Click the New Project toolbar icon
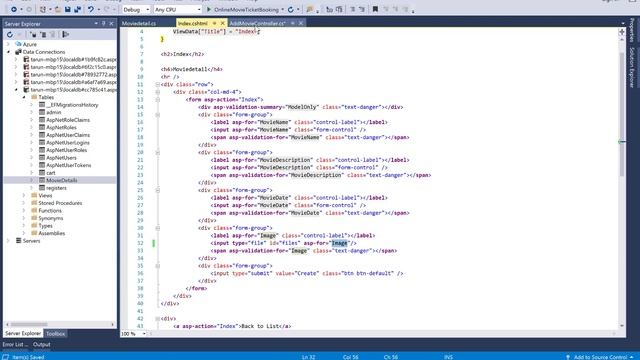Image resolution: width=640 pixels, height=360 pixels. 43,9
